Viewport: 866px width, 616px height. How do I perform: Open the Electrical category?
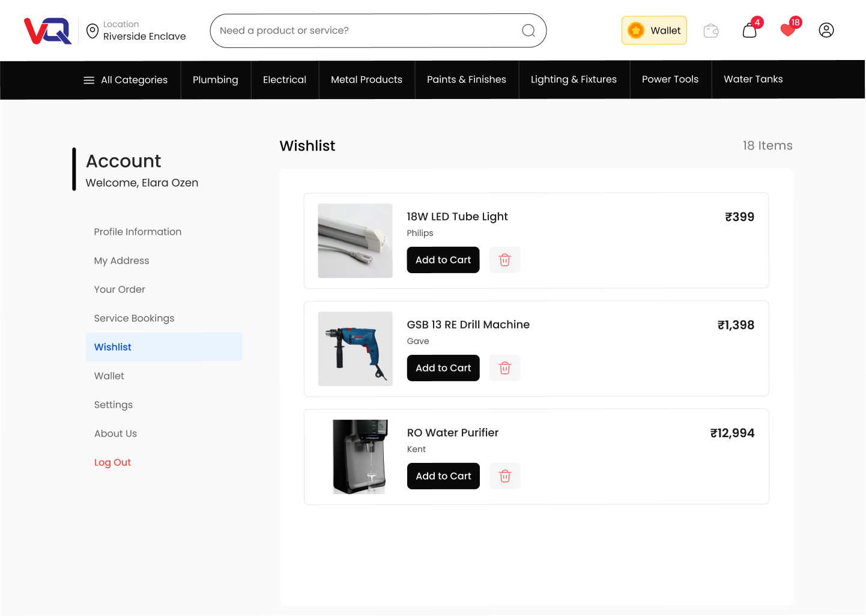click(x=285, y=80)
